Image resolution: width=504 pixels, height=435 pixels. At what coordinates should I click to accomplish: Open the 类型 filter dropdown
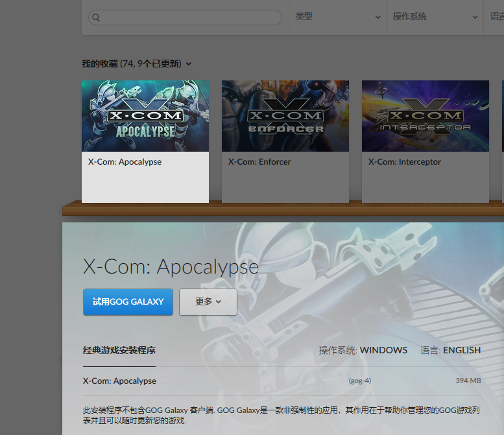click(337, 17)
